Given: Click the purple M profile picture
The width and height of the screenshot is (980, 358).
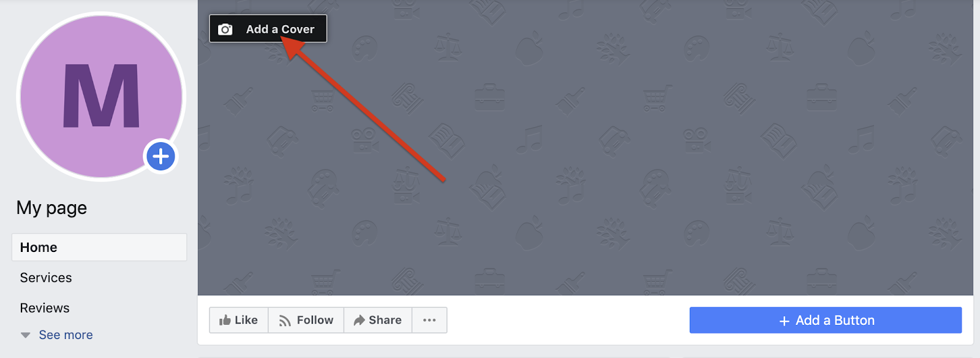Looking at the screenshot, I should (101, 97).
